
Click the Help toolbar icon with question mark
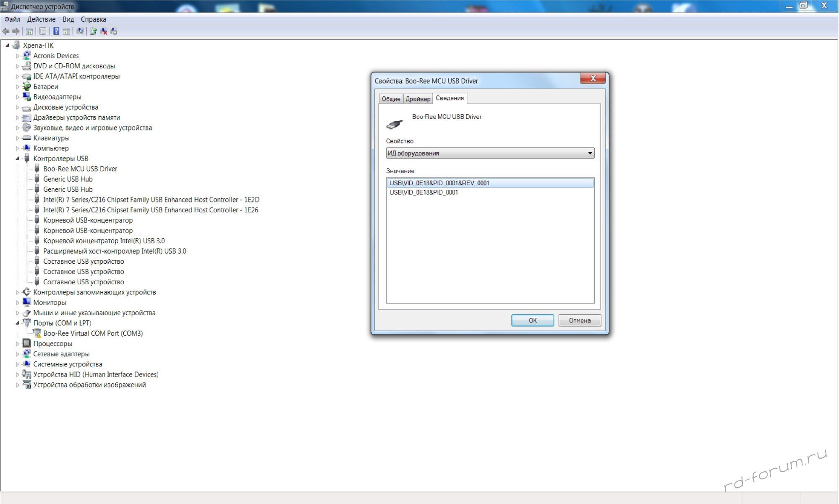pyautogui.click(x=56, y=31)
